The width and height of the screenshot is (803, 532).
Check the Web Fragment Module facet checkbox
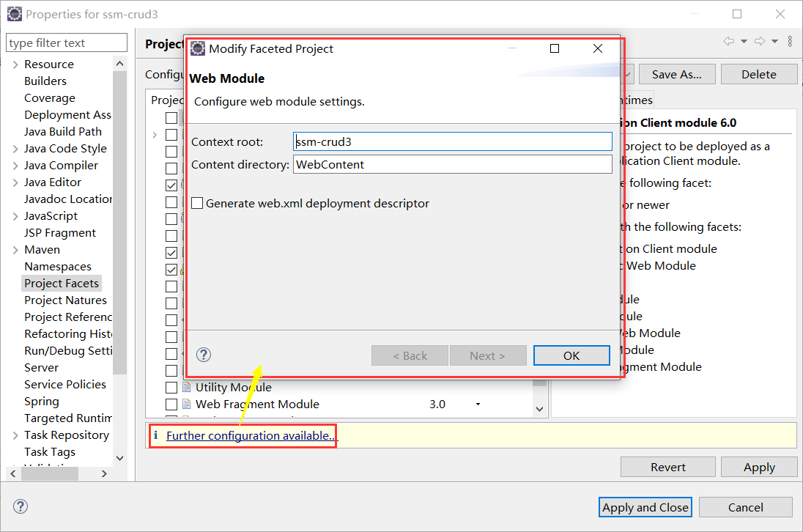(x=171, y=404)
